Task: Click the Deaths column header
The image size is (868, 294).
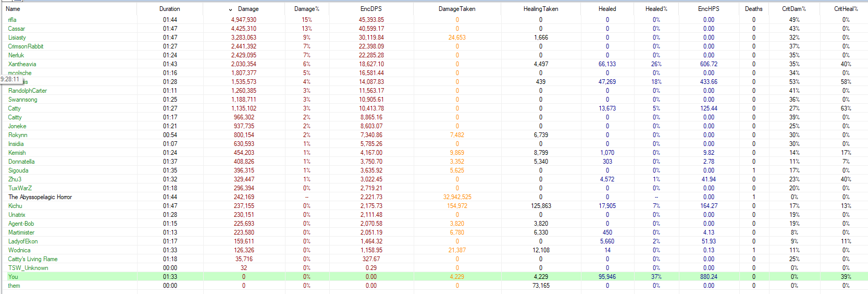Action: point(753,9)
